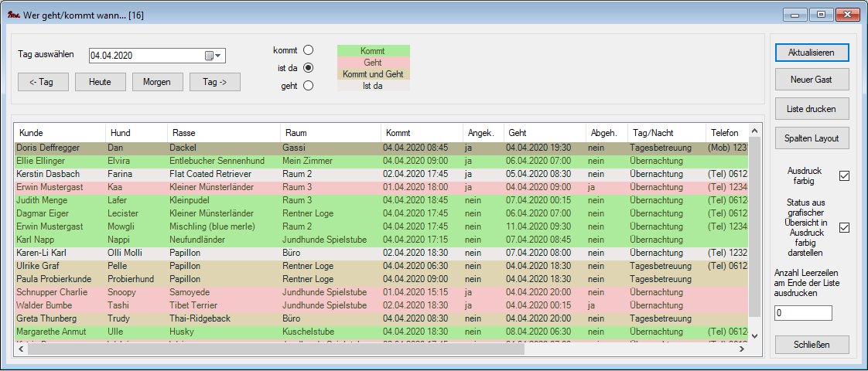Click the Aktualisieren button
The height and width of the screenshot is (371, 868).
(x=812, y=53)
